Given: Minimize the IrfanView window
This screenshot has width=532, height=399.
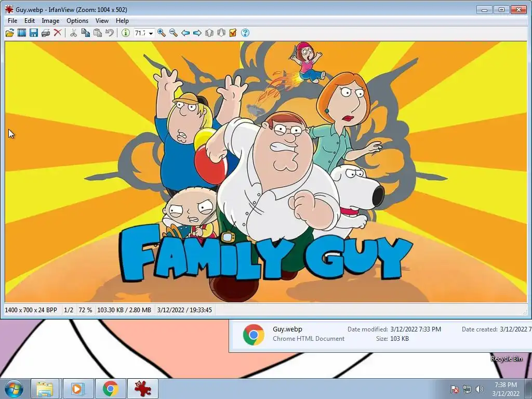Looking at the screenshot, I should (485, 9).
